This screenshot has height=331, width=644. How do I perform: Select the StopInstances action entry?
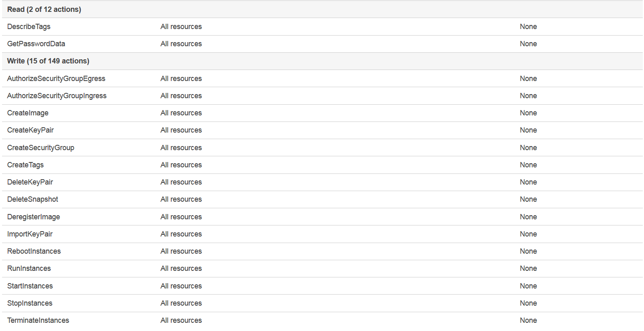tap(30, 303)
